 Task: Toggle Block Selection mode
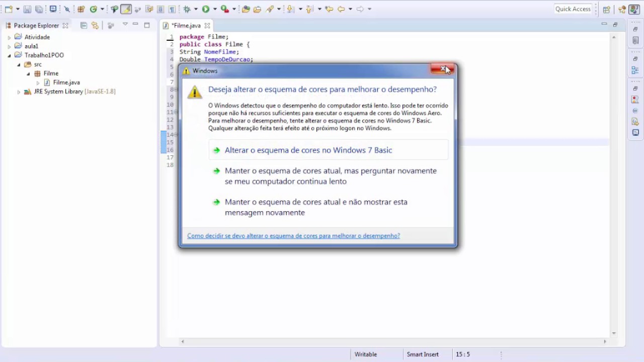160,9
